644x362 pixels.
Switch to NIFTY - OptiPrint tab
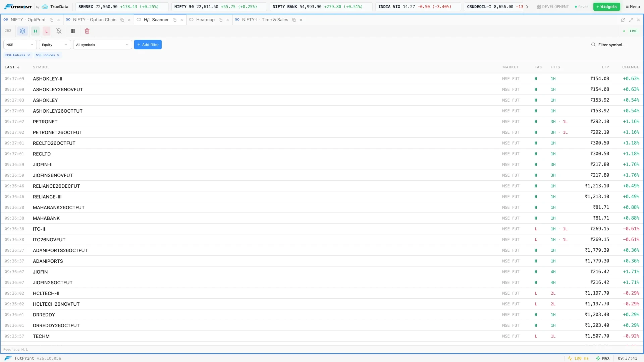tap(28, 20)
